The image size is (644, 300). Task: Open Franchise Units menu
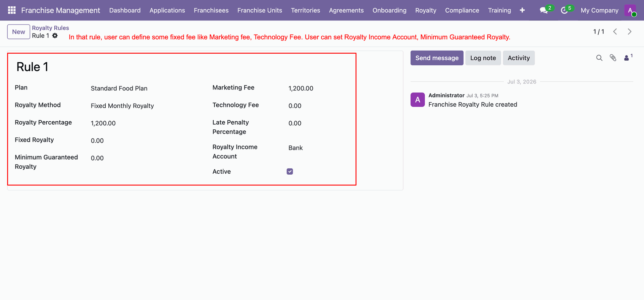[x=260, y=10]
